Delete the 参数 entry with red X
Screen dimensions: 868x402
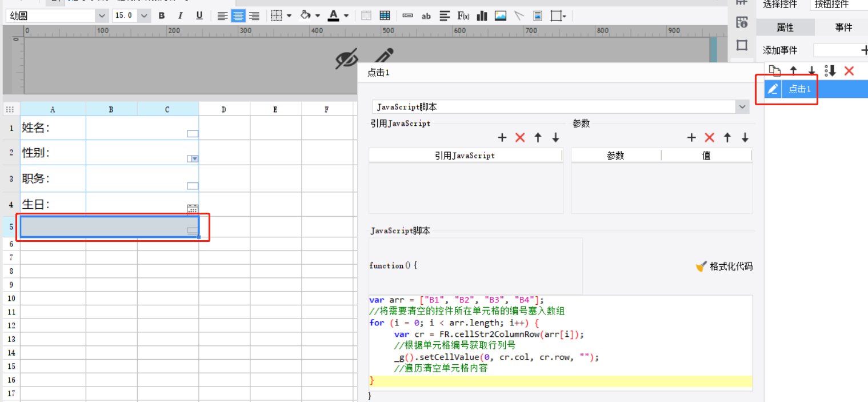click(x=709, y=137)
